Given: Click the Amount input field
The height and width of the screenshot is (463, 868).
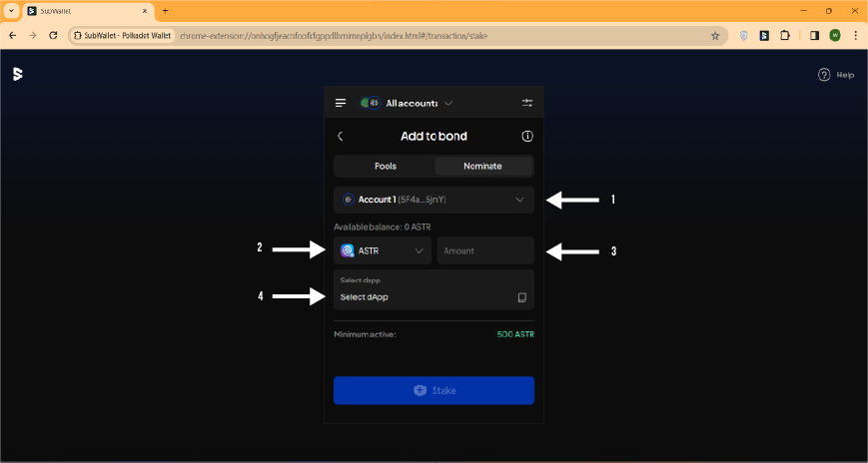Looking at the screenshot, I should click(x=484, y=250).
